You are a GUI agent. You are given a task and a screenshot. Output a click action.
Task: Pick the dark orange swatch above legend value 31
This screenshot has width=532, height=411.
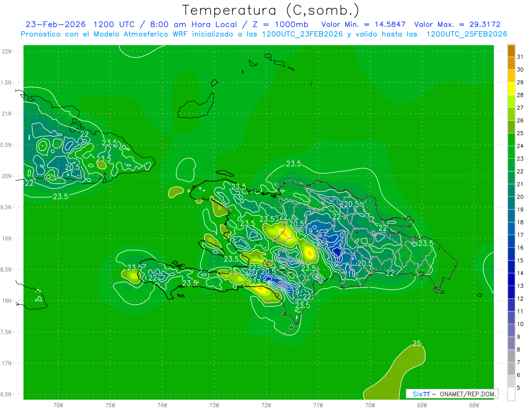point(511,51)
